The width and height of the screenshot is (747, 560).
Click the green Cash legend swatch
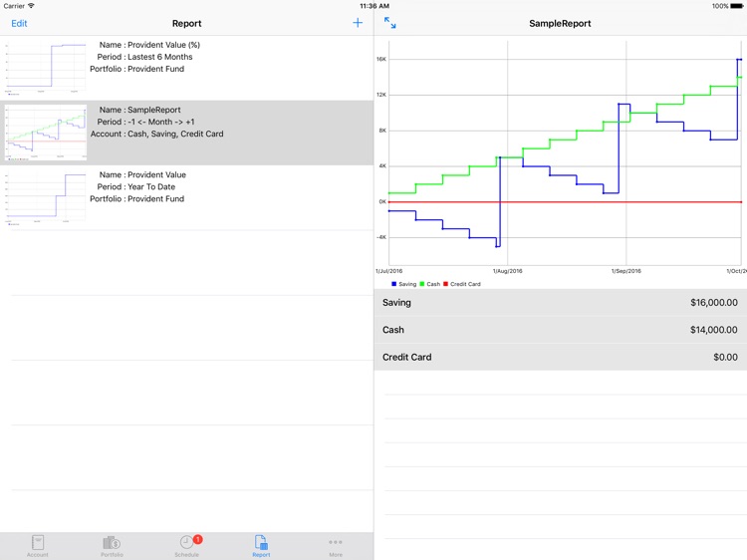point(422,284)
